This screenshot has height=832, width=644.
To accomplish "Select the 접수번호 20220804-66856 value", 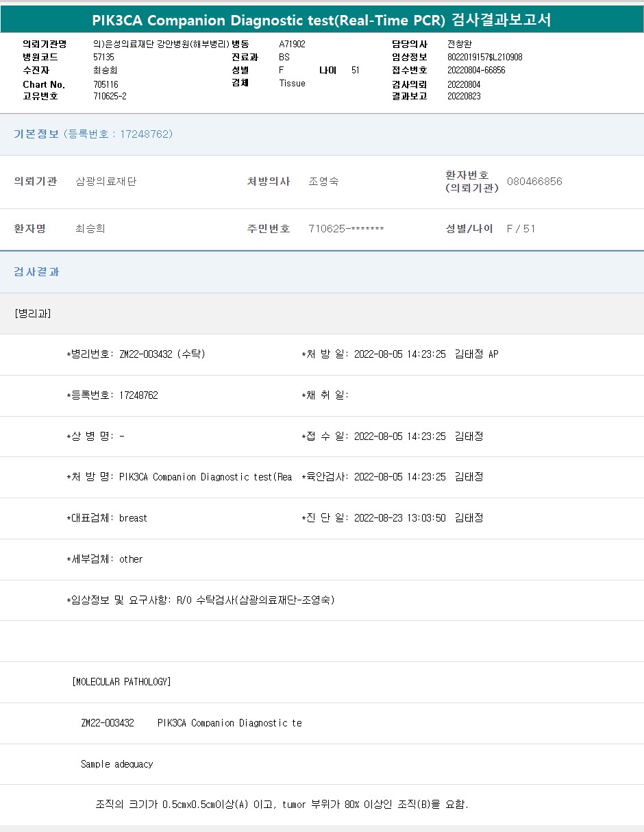I will pos(476,71).
